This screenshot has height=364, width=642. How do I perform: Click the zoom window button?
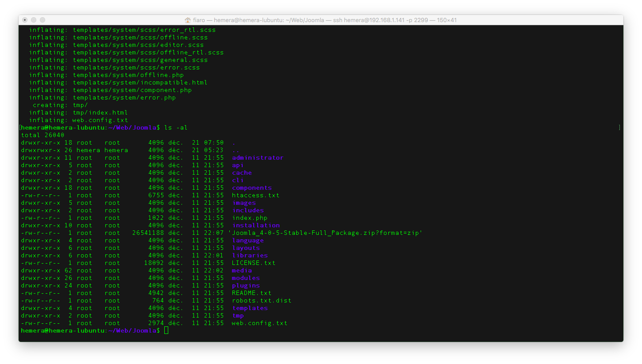[x=43, y=20]
